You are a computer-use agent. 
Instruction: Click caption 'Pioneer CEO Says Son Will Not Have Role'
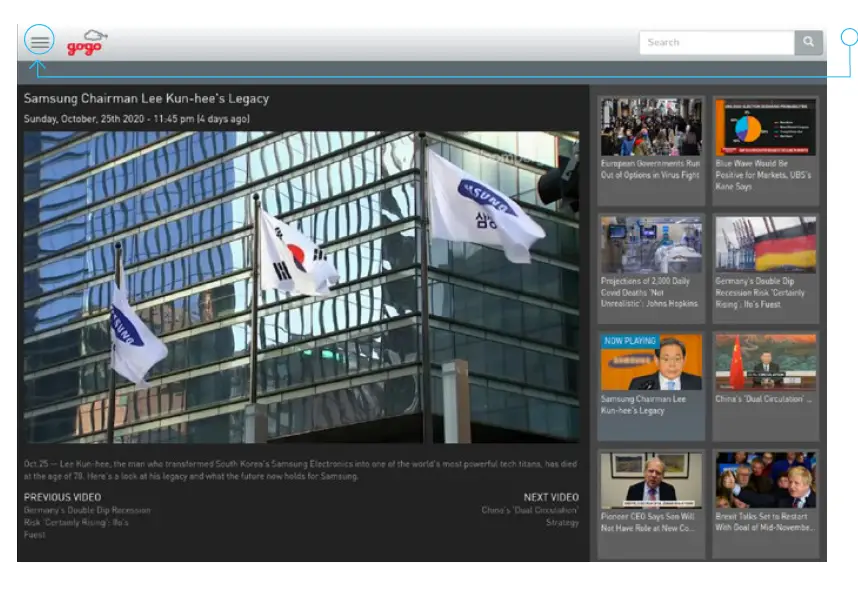tap(648, 522)
